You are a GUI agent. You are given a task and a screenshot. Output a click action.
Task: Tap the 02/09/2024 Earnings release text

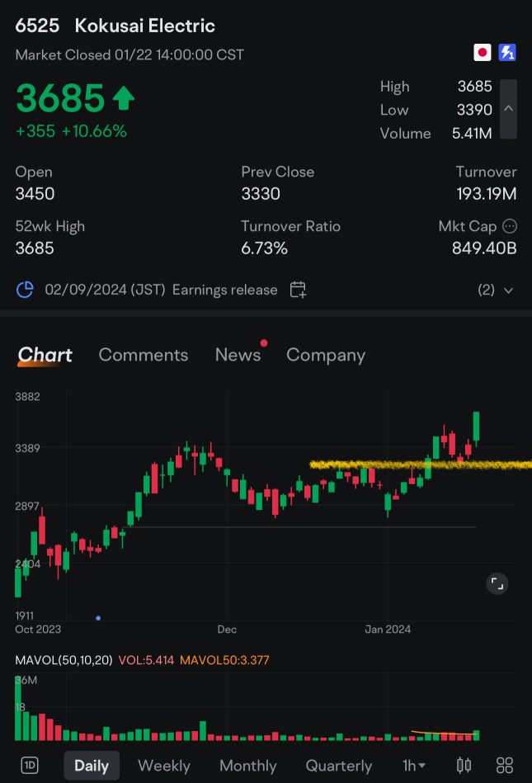[161, 290]
